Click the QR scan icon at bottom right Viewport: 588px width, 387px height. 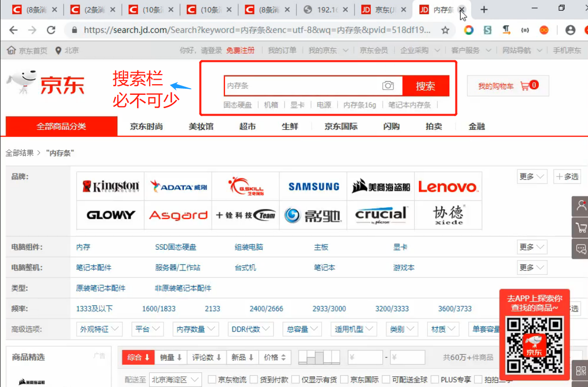580,370
